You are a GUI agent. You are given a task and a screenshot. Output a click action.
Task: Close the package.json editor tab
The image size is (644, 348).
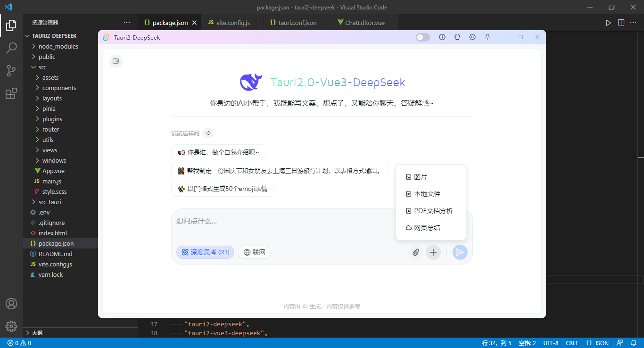tap(194, 23)
